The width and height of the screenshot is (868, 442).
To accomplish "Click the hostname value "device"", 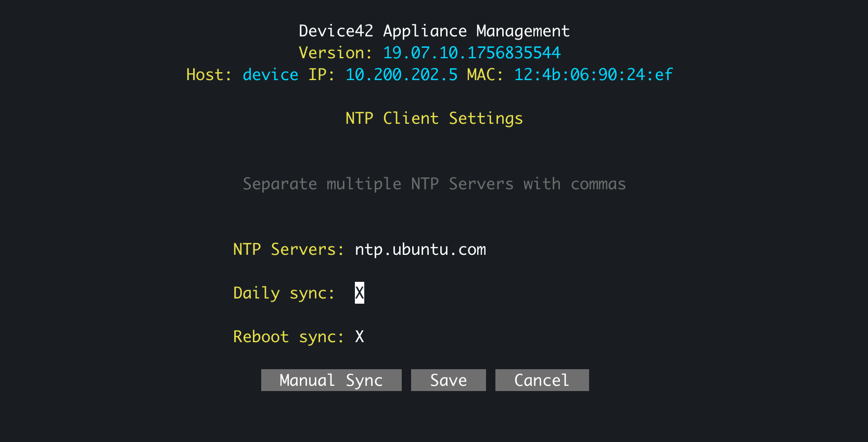I will [270, 75].
